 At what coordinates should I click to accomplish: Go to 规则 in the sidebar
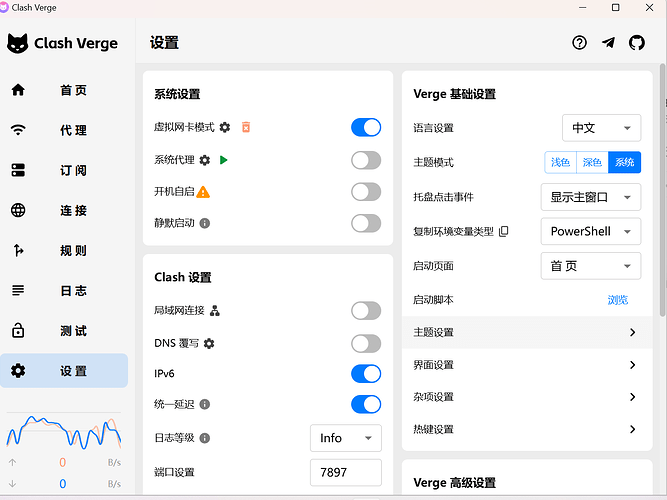64,250
